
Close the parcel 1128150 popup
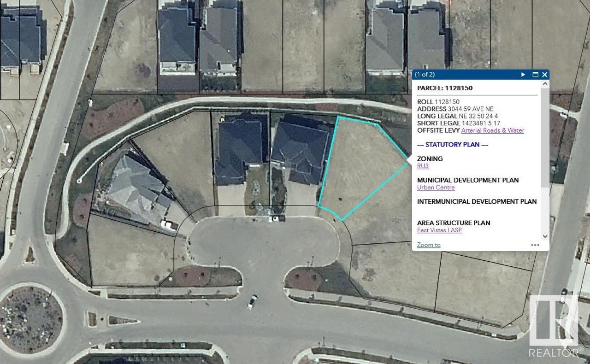(545, 74)
